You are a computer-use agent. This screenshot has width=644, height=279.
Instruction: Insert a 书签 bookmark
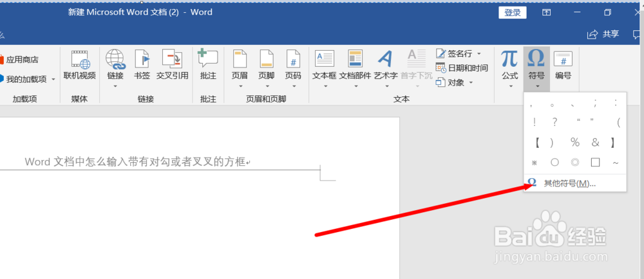tap(142, 65)
